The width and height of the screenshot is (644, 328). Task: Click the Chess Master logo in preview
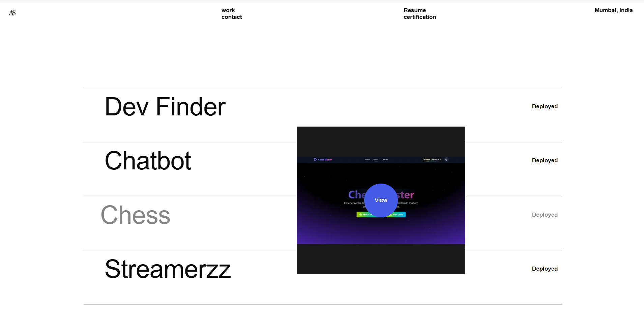(x=323, y=160)
